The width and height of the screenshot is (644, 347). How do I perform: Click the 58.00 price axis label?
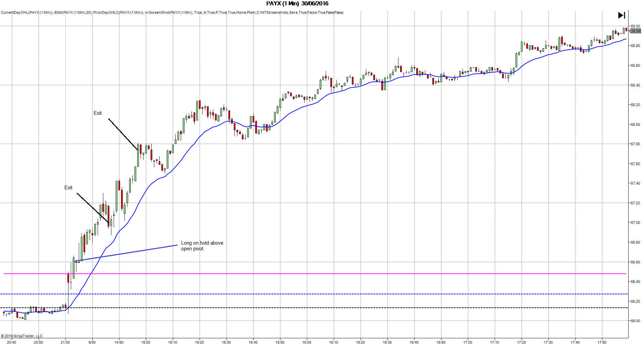point(635,125)
